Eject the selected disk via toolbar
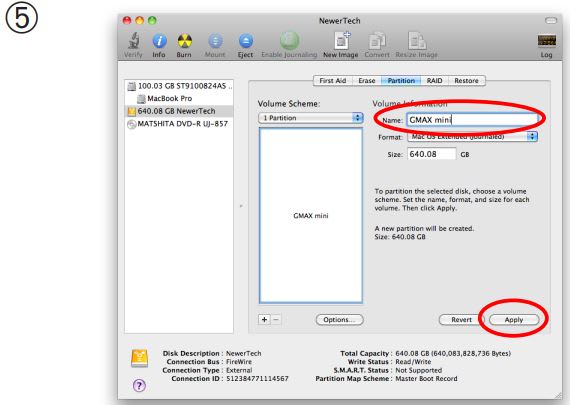 coord(245,45)
